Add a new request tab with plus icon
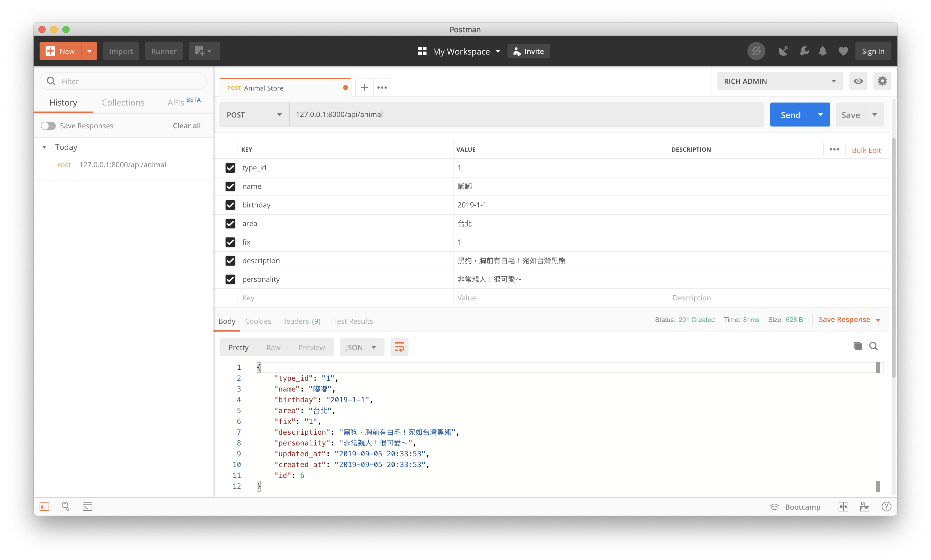This screenshot has width=931, height=560. click(x=364, y=88)
